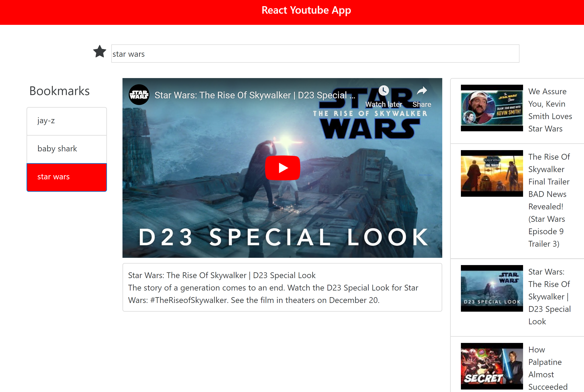Viewport: 584px width, 392px height.
Task: Select the star wars bookmark
Action: coord(67,177)
